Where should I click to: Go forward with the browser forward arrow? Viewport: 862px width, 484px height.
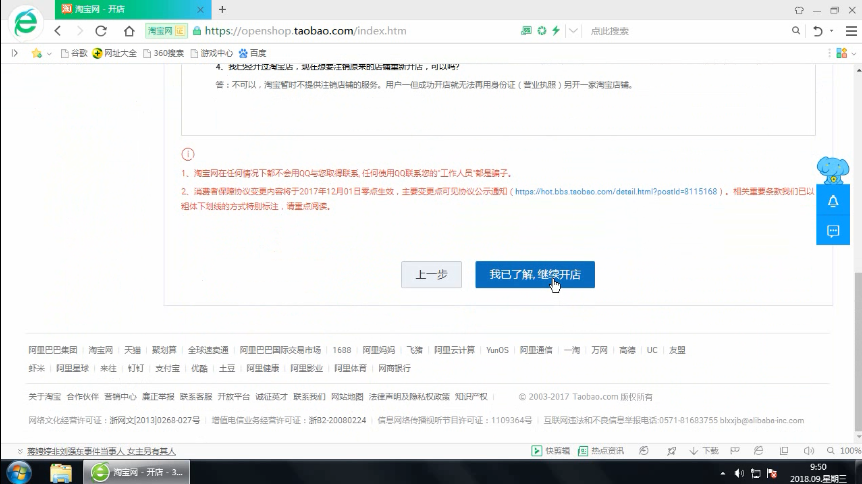click(80, 31)
